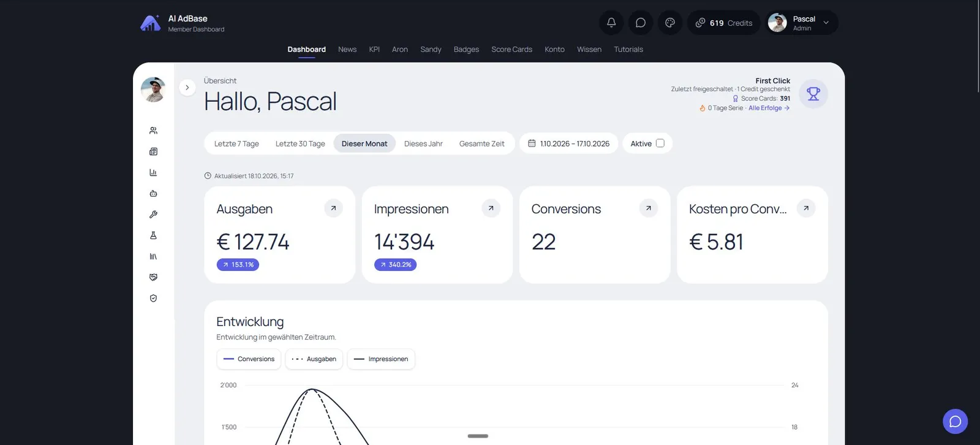Click the 340.2% change badge
This screenshot has height=445, width=980.
pyautogui.click(x=395, y=265)
